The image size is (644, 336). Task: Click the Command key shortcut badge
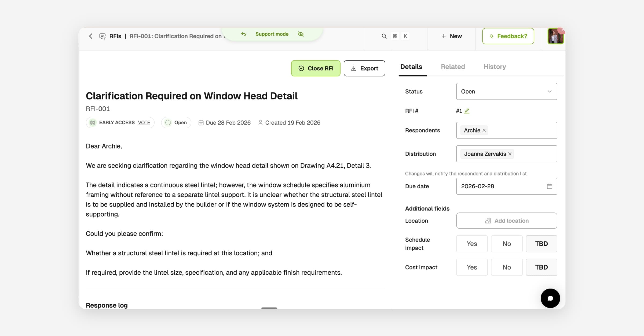pos(395,36)
